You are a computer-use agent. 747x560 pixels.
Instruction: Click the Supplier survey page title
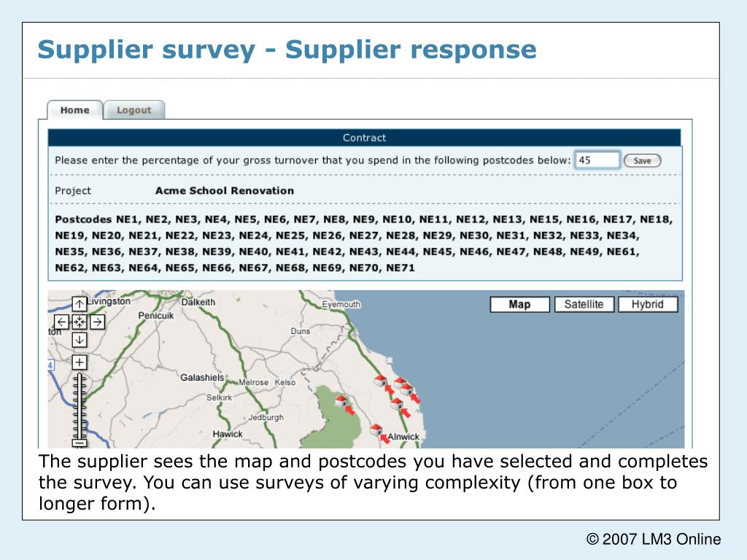[287, 50]
